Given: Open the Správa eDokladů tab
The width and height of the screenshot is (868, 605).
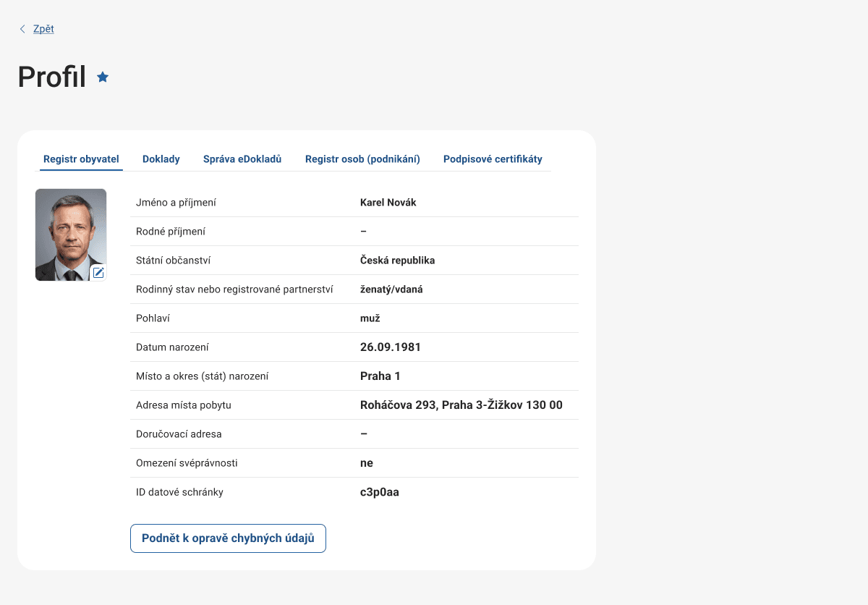Looking at the screenshot, I should point(242,159).
